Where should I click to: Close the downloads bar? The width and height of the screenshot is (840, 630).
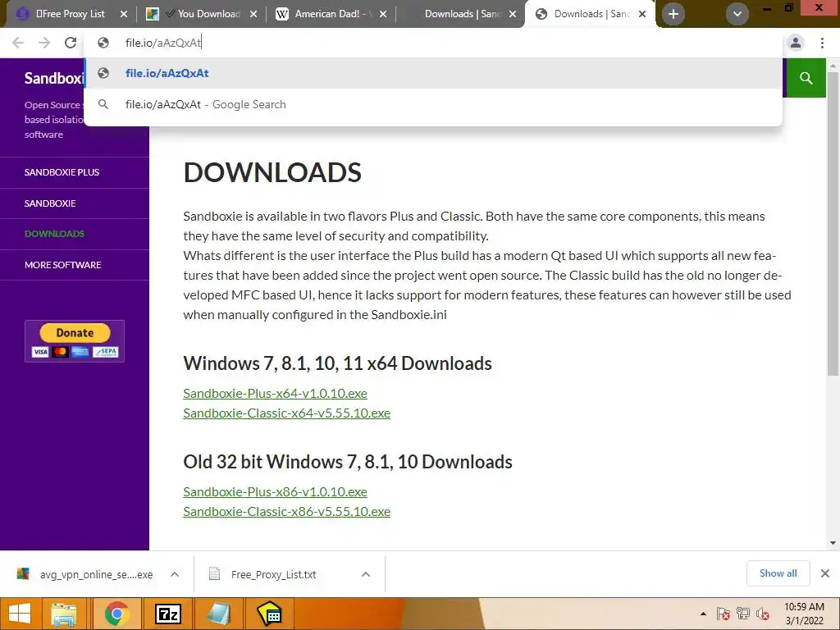(x=825, y=573)
